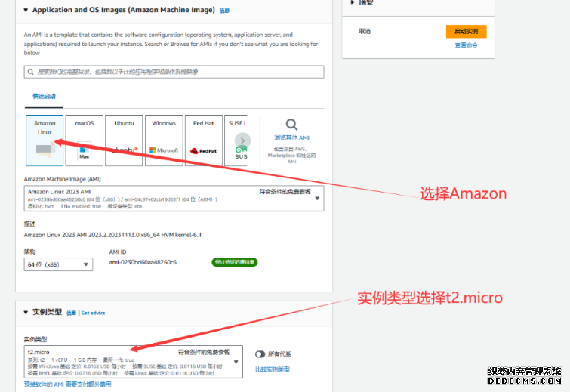Collapse the 实例类型 section
This screenshot has height=392, width=570.
(26, 311)
